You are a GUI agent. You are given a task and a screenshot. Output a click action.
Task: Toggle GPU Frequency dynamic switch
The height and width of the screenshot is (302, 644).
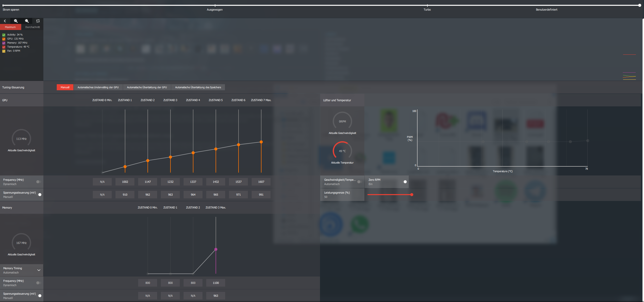point(38,182)
